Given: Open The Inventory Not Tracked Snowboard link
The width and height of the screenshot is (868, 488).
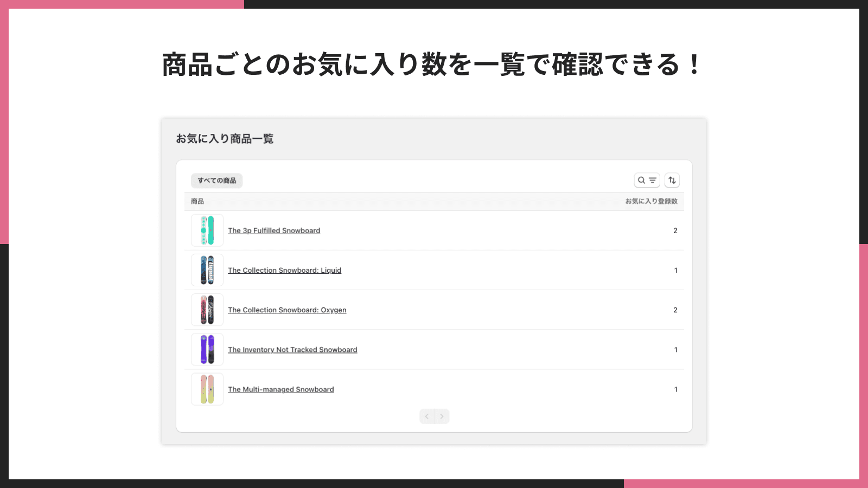Looking at the screenshot, I should point(292,350).
